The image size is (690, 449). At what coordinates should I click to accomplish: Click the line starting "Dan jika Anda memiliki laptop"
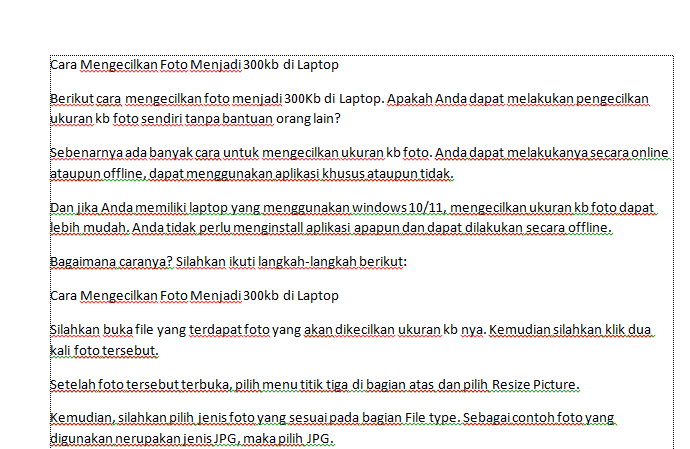click(x=352, y=207)
